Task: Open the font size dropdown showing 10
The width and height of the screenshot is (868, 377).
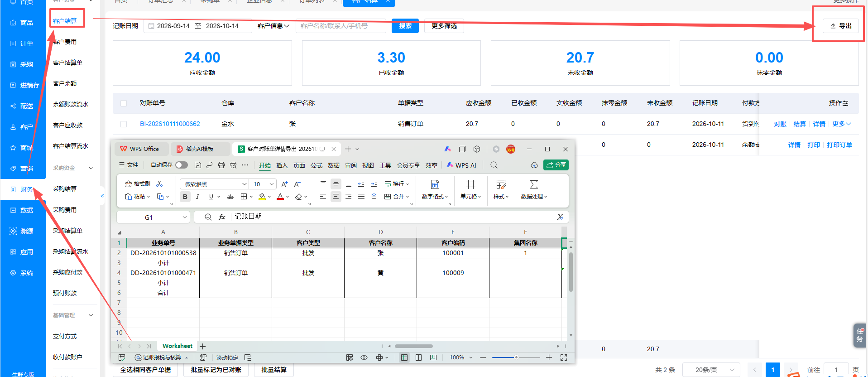Action: click(x=272, y=184)
